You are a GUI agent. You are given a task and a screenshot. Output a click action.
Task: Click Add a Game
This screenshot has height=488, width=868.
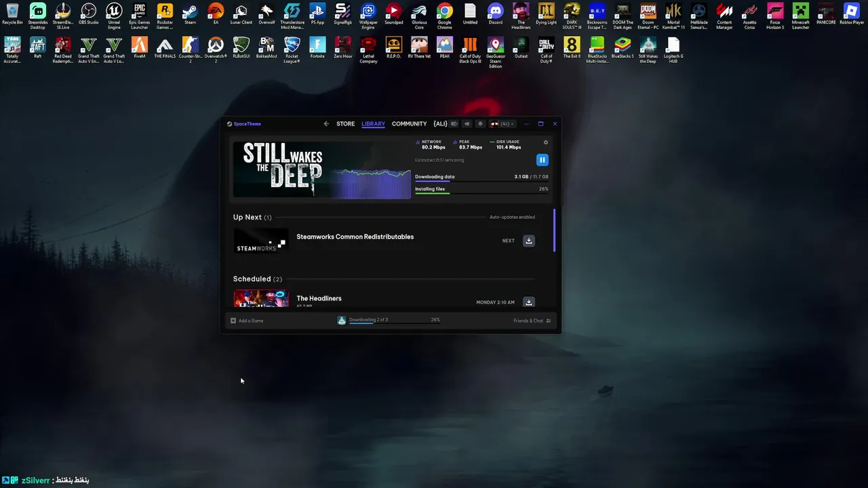(x=247, y=321)
